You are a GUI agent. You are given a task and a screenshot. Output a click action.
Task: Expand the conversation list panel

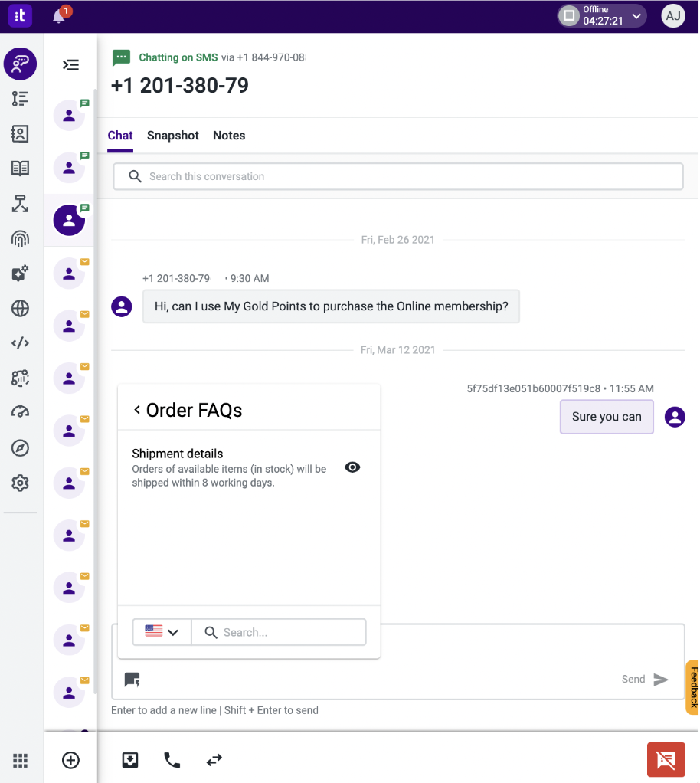pos(71,65)
